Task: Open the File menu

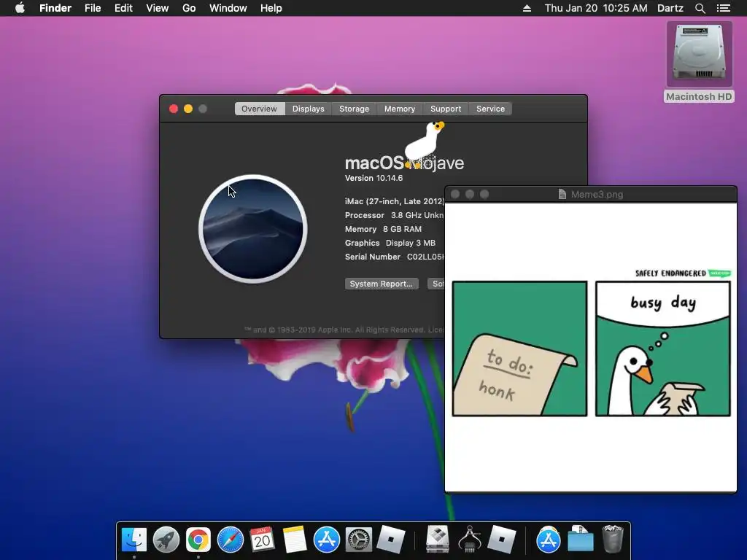Action: (x=93, y=8)
